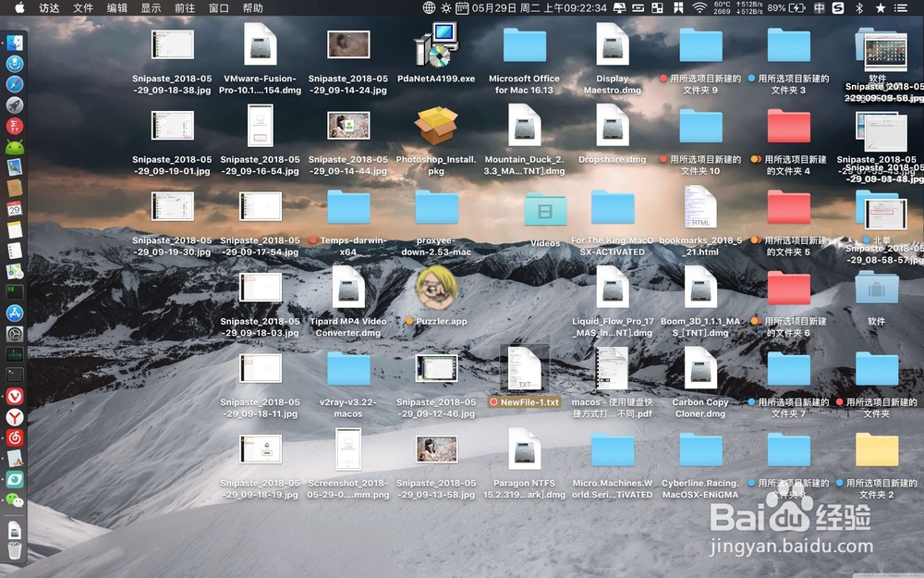Open the Calendar app in the Dock

pyautogui.click(x=16, y=208)
